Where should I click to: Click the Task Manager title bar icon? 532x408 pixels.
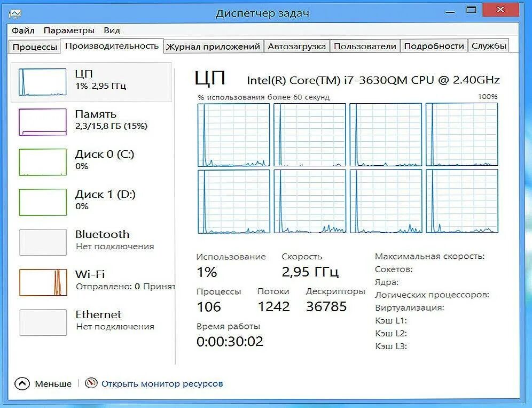click(x=15, y=13)
